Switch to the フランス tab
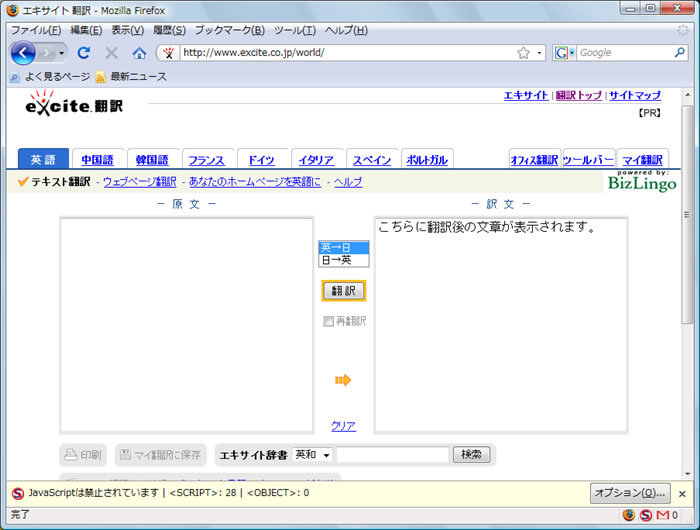700x530 pixels. tap(206, 160)
